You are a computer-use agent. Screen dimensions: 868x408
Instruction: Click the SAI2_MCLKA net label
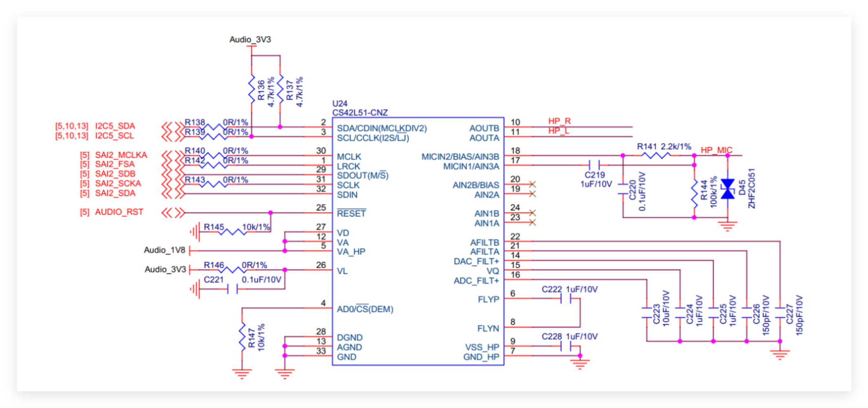coord(121,155)
